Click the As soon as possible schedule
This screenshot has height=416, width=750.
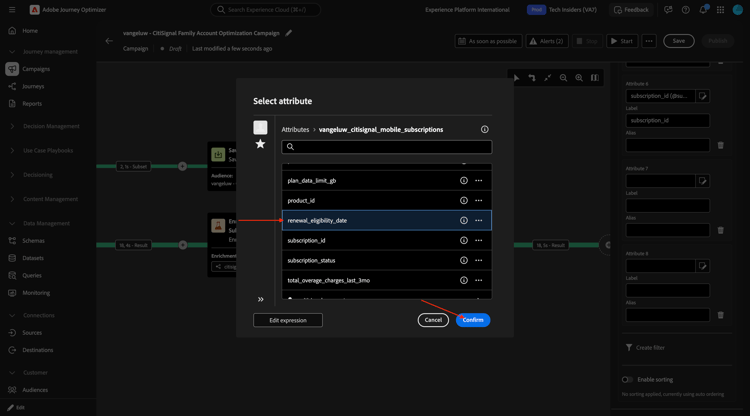click(488, 41)
